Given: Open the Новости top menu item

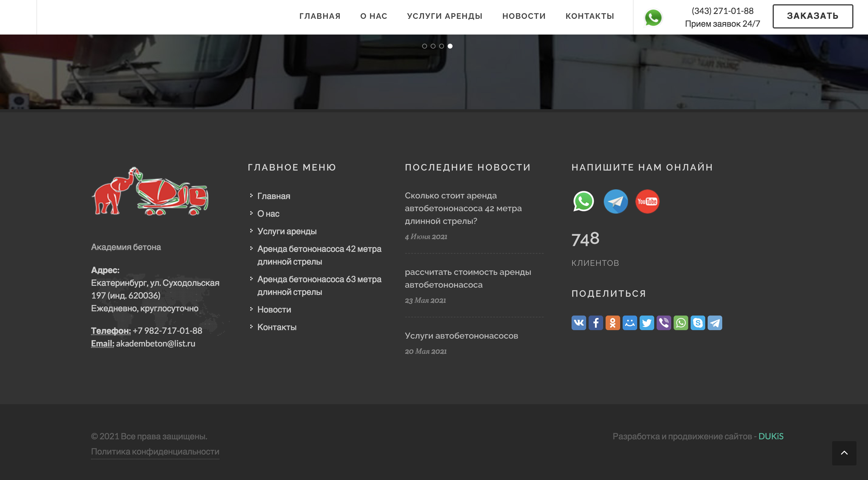Looking at the screenshot, I should 524,16.
